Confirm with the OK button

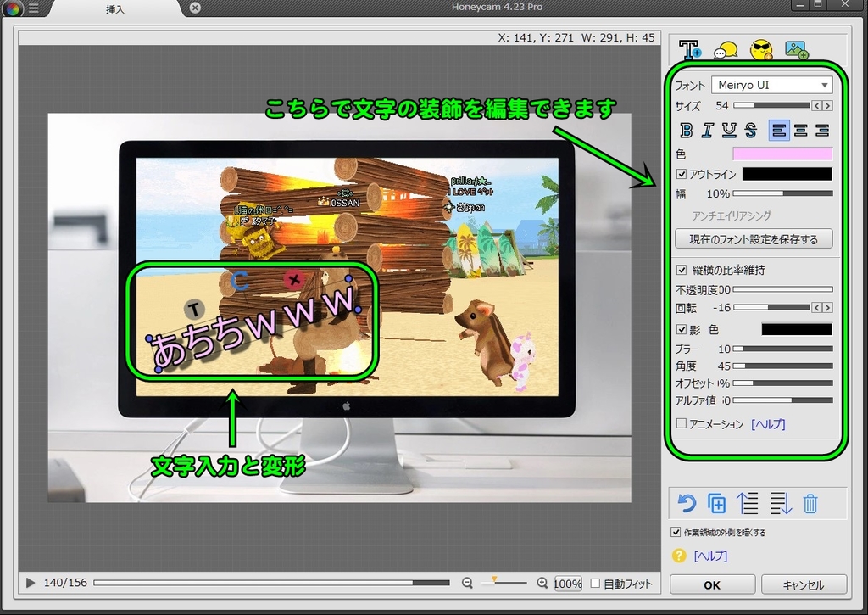[x=712, y=585]
